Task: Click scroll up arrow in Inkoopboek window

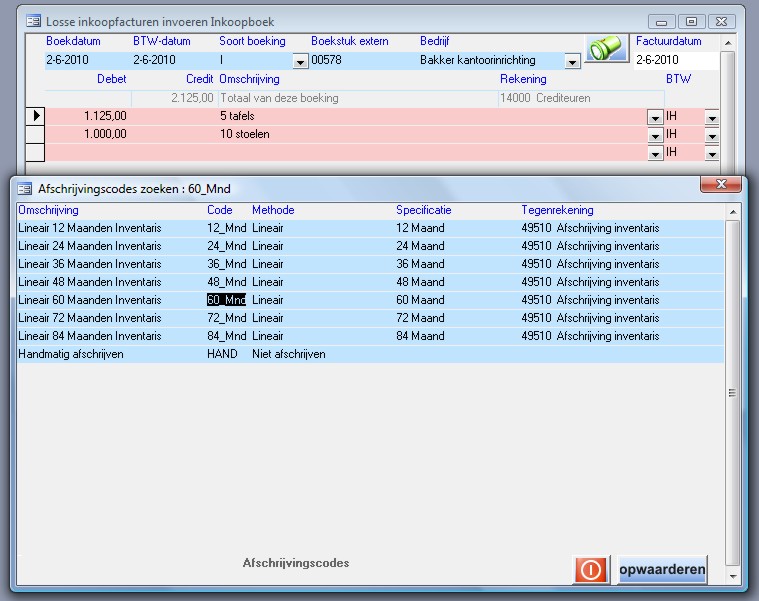Action: click(728, 43)
